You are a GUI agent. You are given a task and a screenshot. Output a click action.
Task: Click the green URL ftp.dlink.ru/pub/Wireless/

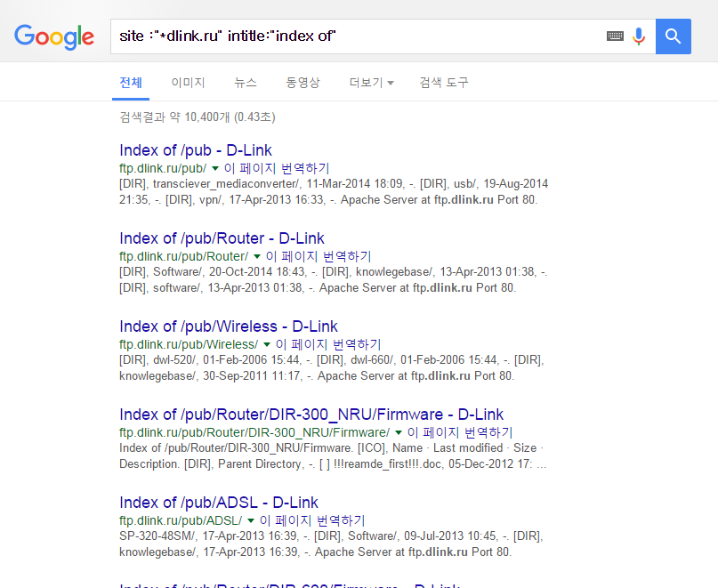[x=189, y=344]
